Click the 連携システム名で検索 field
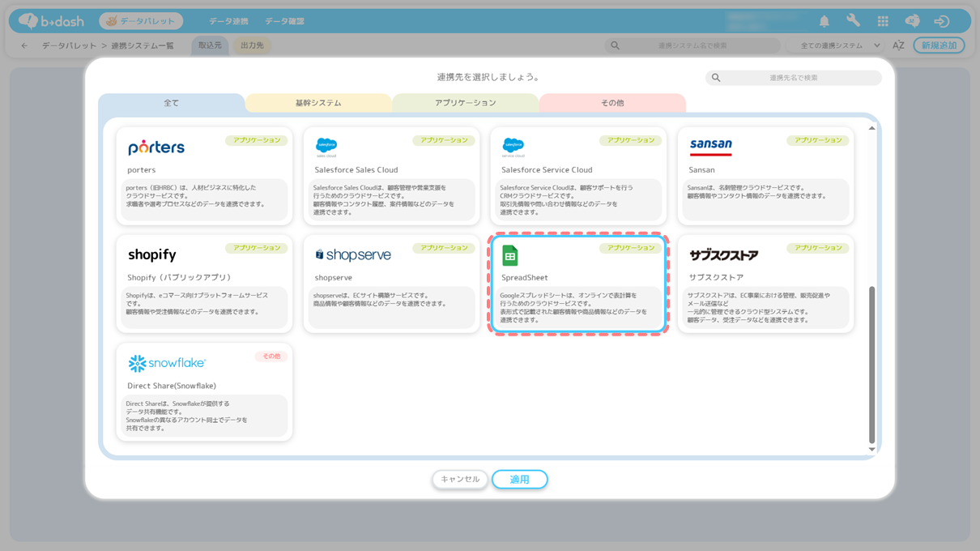This screenshot has height=551, width=980. (x=692, y=45)
